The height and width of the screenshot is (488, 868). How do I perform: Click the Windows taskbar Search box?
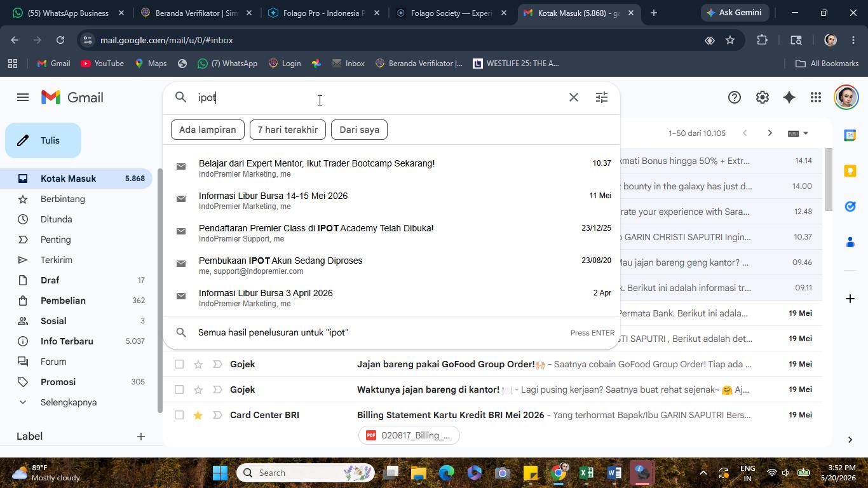point(305,473)
